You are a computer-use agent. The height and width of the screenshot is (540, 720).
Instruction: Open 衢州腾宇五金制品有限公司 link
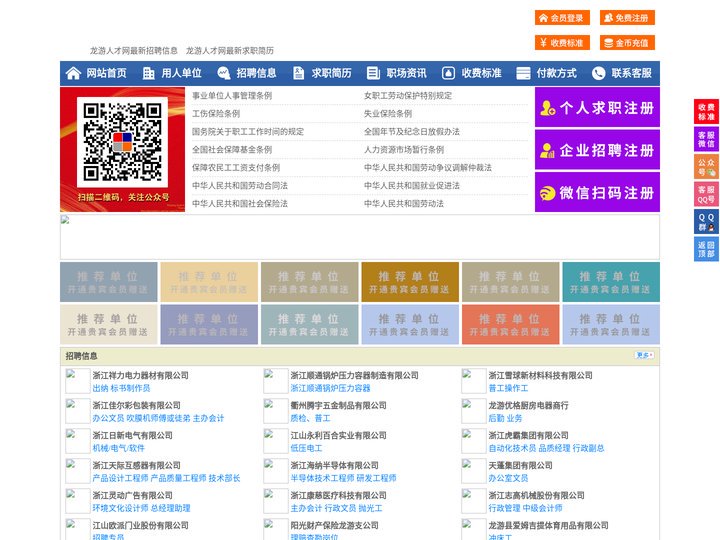tap(338, 405)
